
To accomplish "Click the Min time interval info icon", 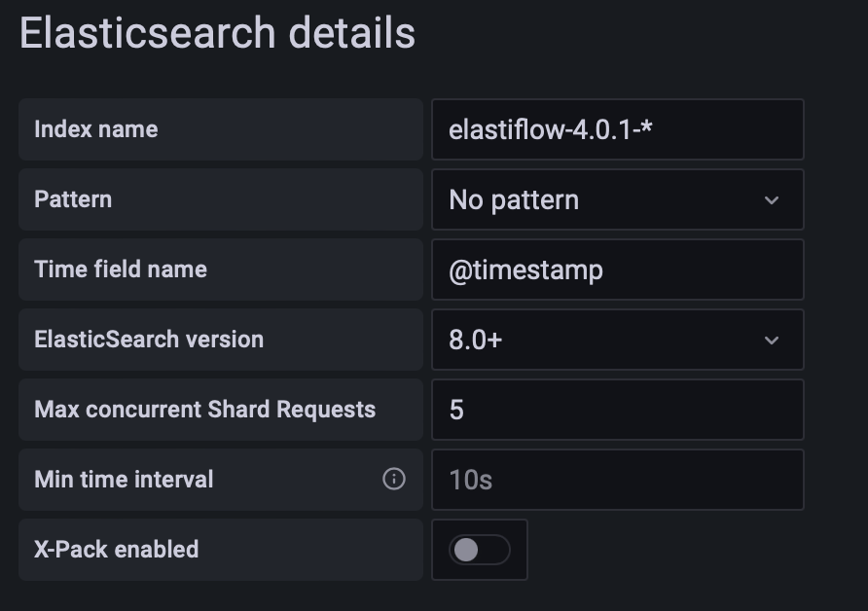I will tap(395, 479).
